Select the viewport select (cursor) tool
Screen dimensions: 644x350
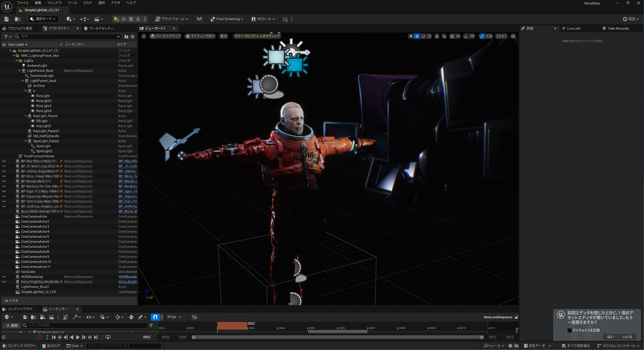point(411,36)
